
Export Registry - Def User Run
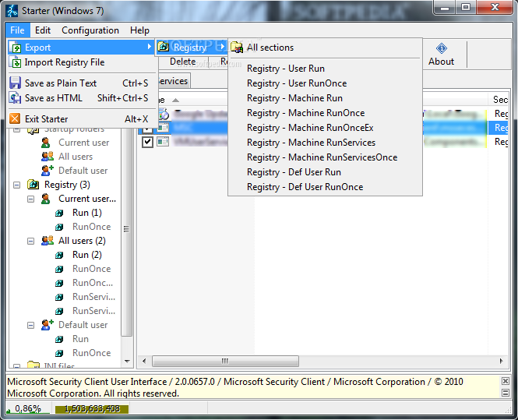pyautogui.click(x=325, y=172)
